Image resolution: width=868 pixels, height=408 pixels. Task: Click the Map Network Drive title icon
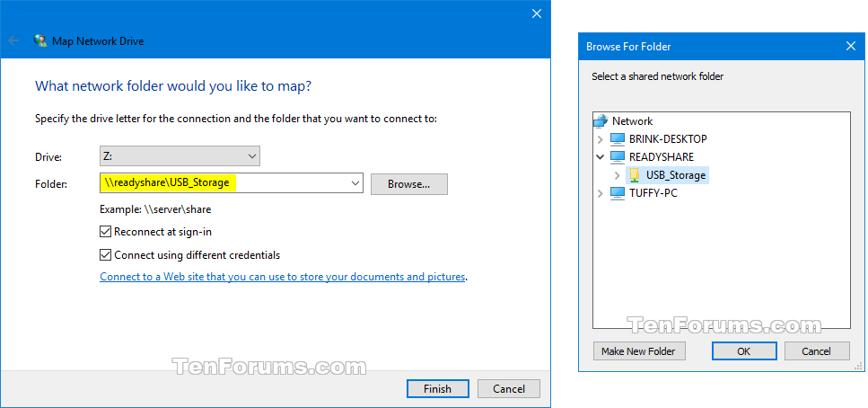[39, 41]
